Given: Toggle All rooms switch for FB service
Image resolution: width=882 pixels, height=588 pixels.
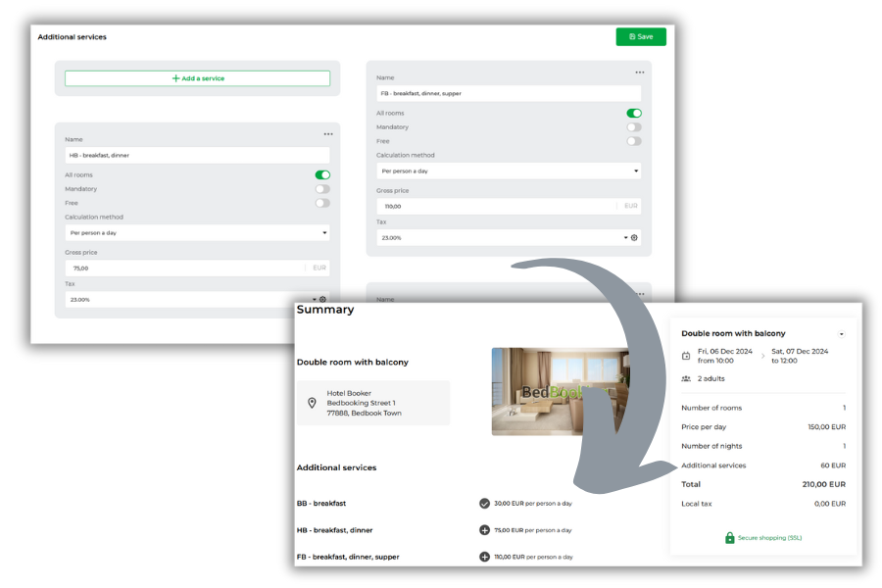Looking at the screenshot, I should pos(634,113).
